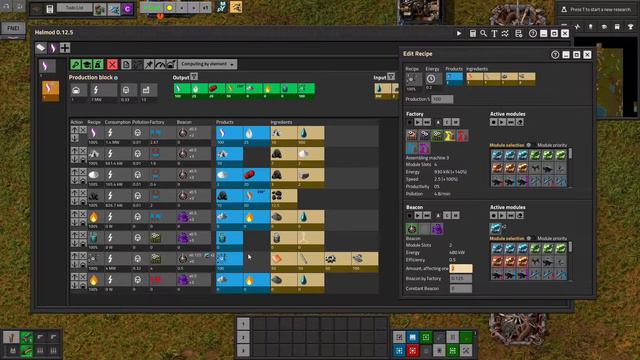Click Energy clock icon in Edit Recipe
This screenshot has height=360, width=640.
[431, 78]
